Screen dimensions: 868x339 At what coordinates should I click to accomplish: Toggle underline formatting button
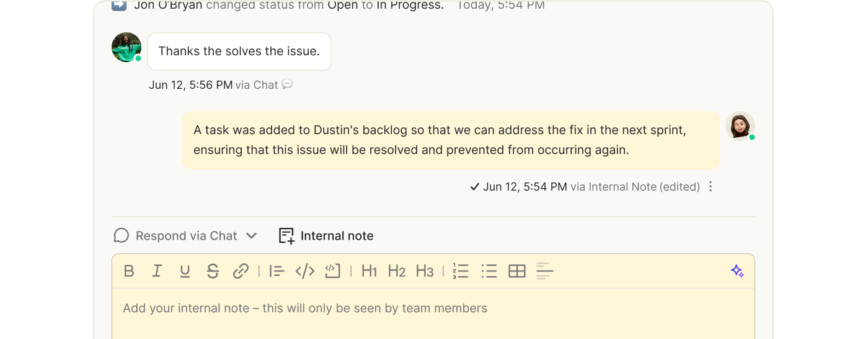point(185,271)
